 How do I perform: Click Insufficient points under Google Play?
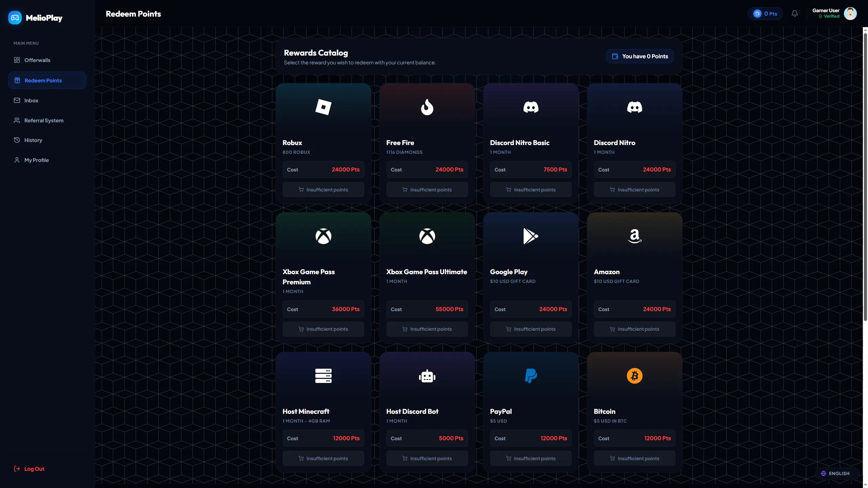point(531,329)
